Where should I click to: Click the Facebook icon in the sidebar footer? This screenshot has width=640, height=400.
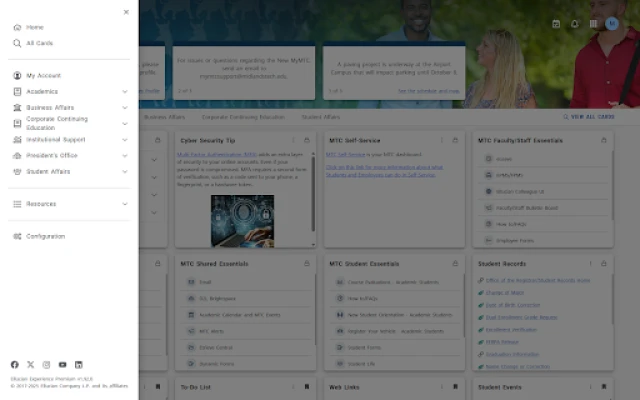[x=14, y=365]
